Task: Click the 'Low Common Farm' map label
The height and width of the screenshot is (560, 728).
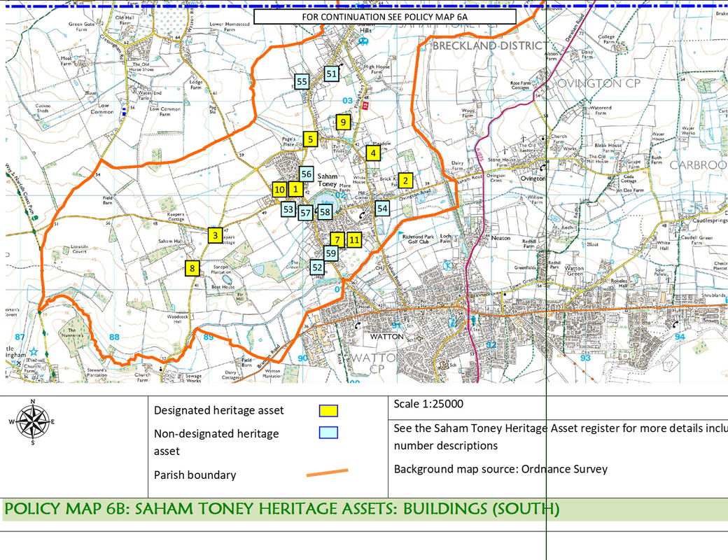Action: point(164,111)
